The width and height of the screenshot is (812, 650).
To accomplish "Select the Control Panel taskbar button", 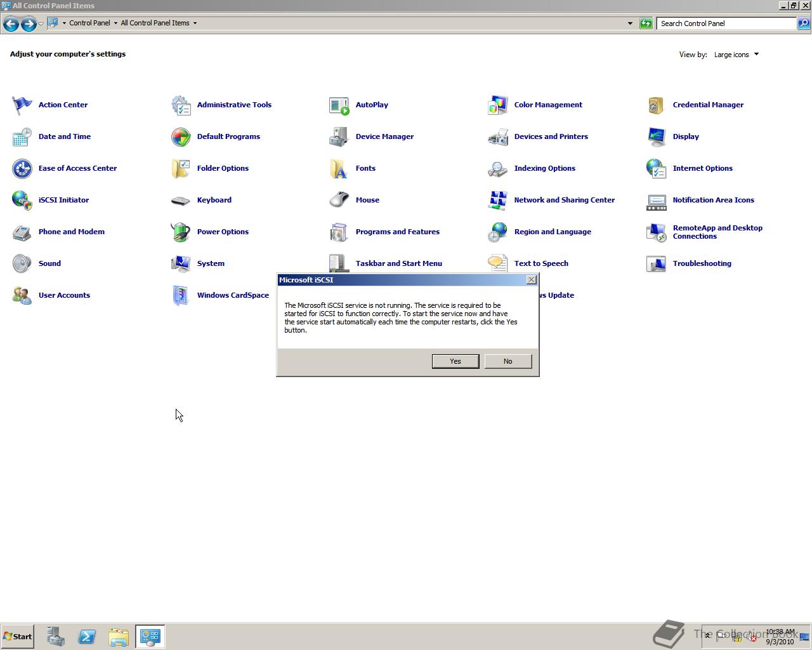I will [150, 637].
